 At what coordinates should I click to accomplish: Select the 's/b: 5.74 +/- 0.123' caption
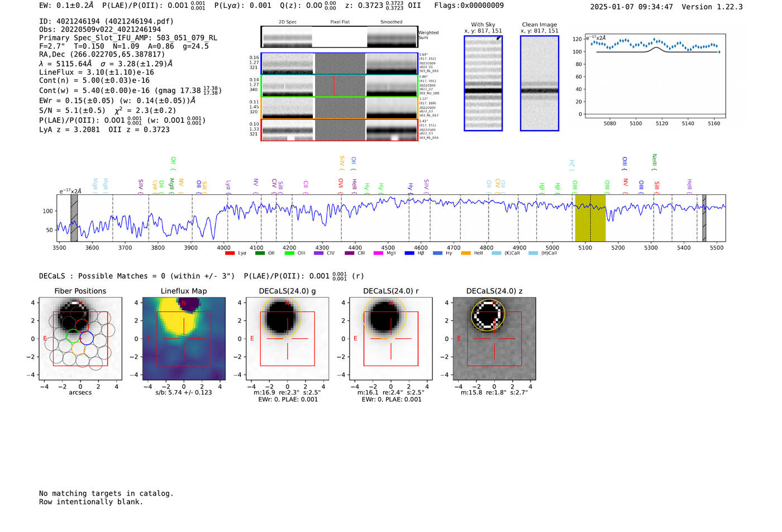[184, 392]
